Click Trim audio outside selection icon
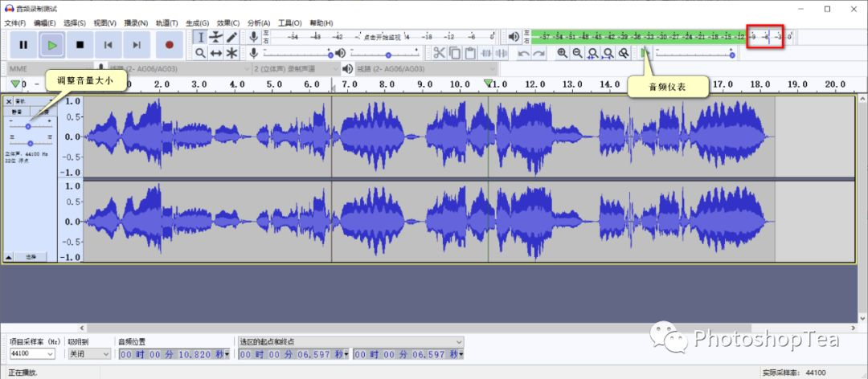The height and width of the screenshot is (379, 868). tap(486, 53)
